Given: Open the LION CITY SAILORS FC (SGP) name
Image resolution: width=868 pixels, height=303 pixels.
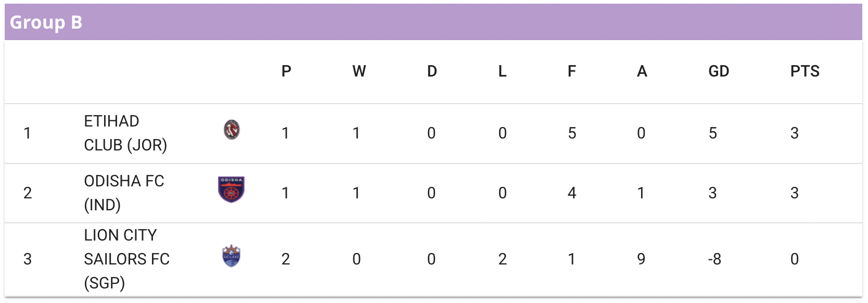Looking at the screenshot, I should [x=126, y=259].
